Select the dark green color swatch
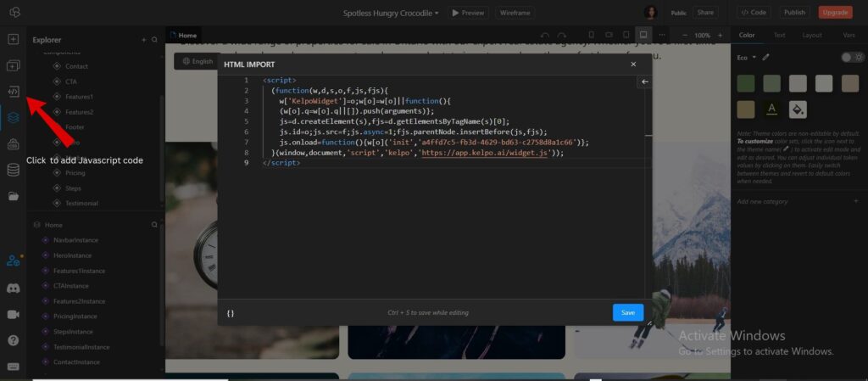The height and width of the screenshot is (381, 868). click(x=746, y=83)
